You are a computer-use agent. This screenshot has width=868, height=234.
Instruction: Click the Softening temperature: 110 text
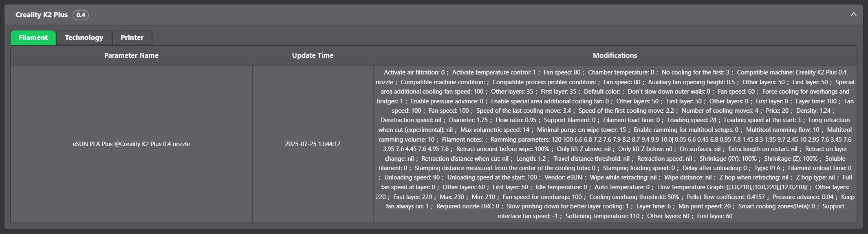click(602, 216)
